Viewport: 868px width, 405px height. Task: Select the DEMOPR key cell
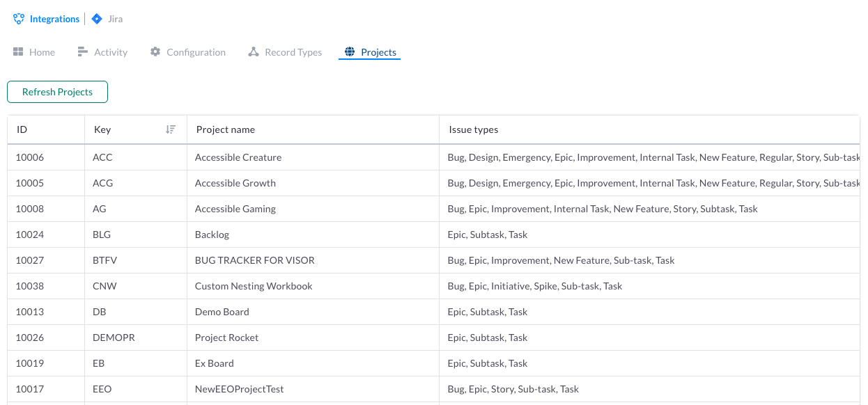(135, 337)
